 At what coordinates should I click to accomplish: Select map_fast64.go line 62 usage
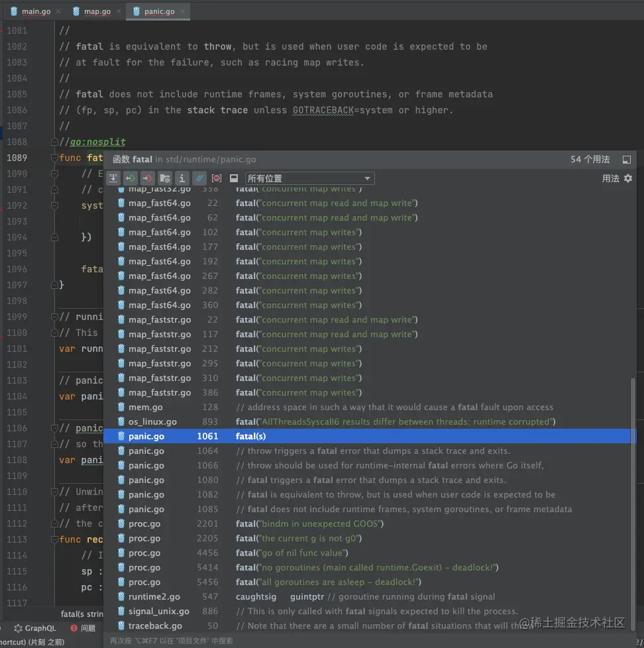[x=367, y=217]
